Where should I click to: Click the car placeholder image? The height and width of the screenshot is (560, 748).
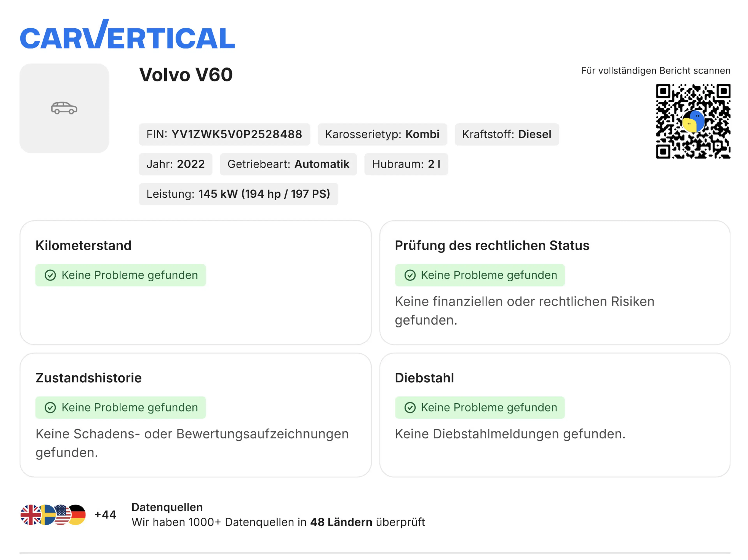64,108
